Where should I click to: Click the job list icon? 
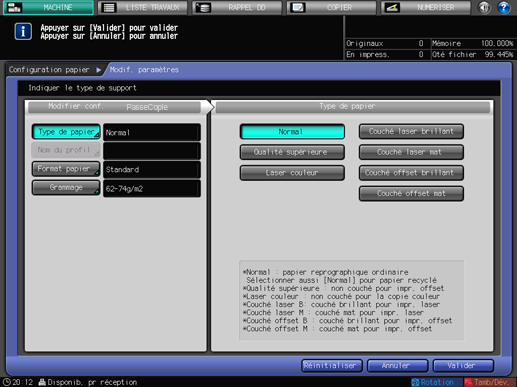(109, 7)
